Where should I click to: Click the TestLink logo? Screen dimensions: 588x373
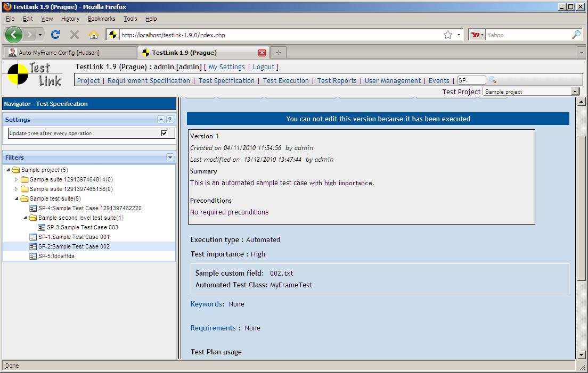35,74
